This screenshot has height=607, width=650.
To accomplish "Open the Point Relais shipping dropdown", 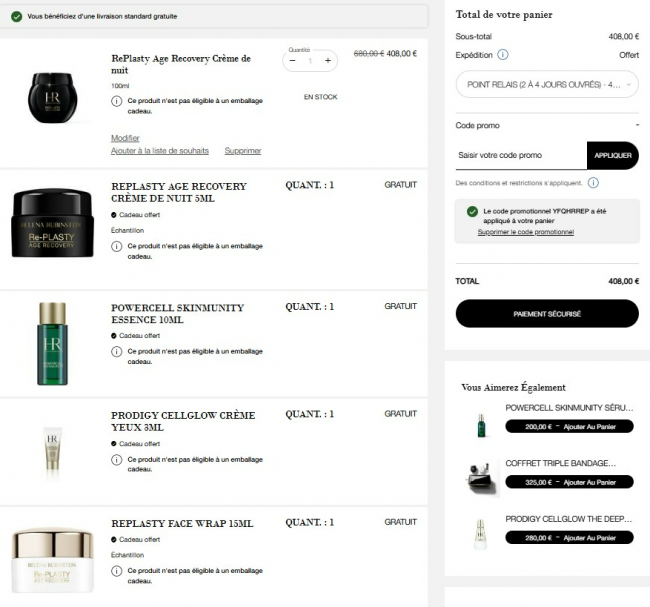I will point(547,85).
